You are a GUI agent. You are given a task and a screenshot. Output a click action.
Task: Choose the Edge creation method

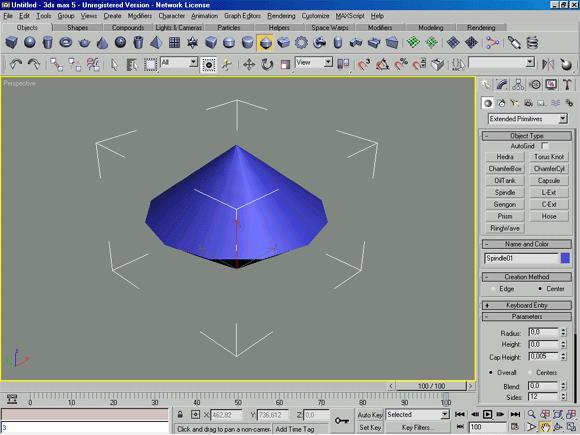point(492,289)
